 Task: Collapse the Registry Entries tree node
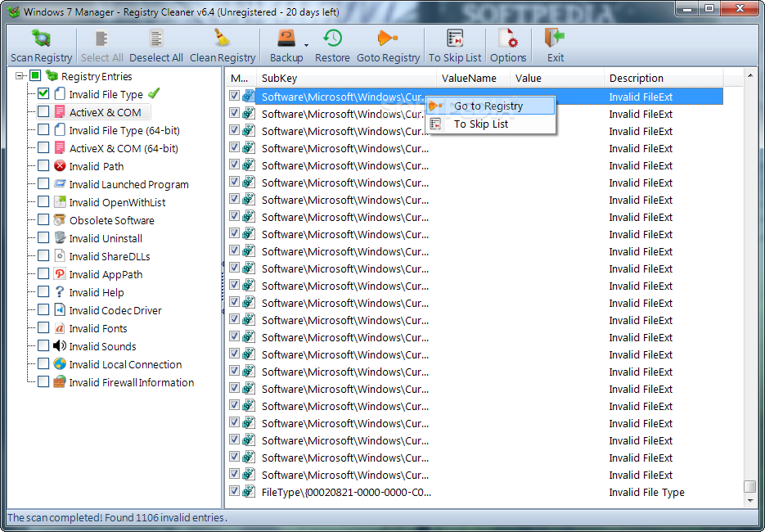point(20,75)
